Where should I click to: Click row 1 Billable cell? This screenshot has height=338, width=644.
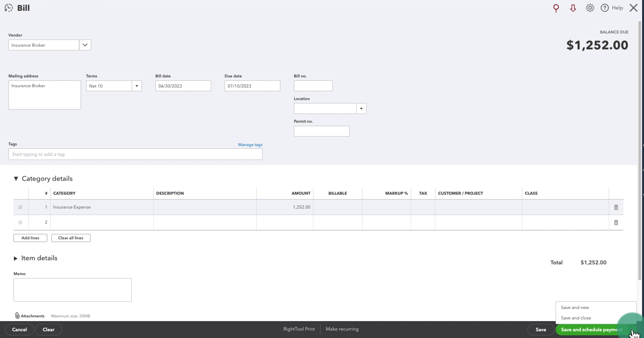338,207
